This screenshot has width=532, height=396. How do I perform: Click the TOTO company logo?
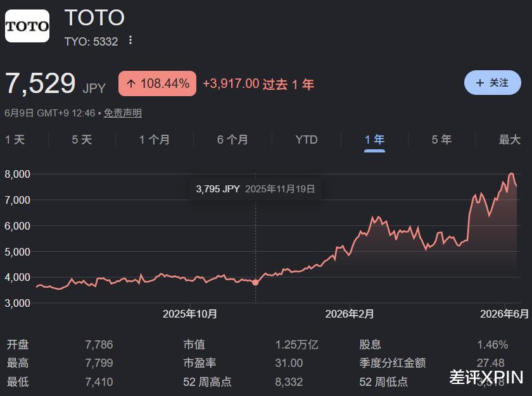(27, 26)
